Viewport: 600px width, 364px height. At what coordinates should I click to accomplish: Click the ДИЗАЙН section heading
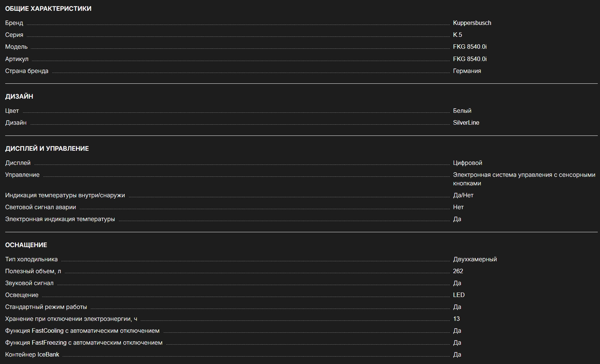19,96
